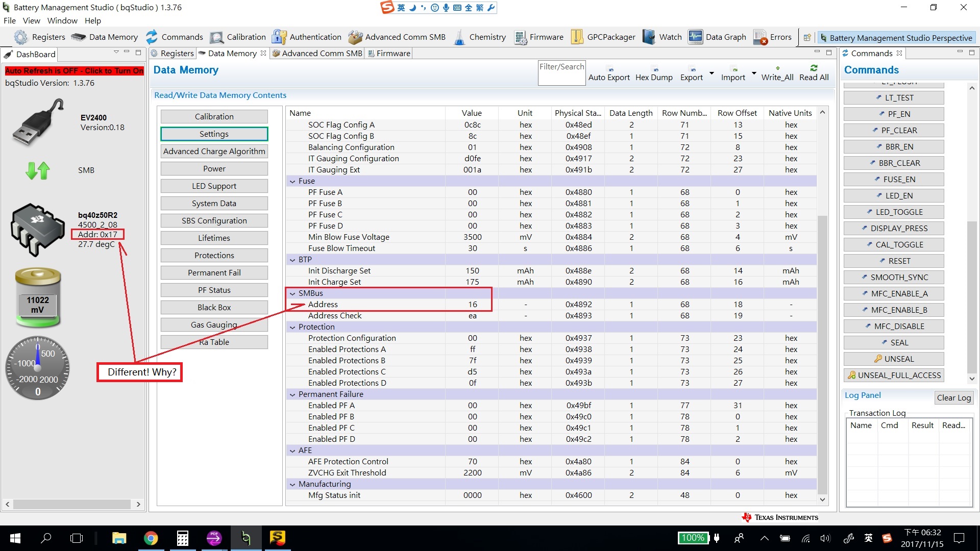The image size is (980, 551).
Task: Open Advanced Comm SMB toolbar tool
Action: (397, 37)
